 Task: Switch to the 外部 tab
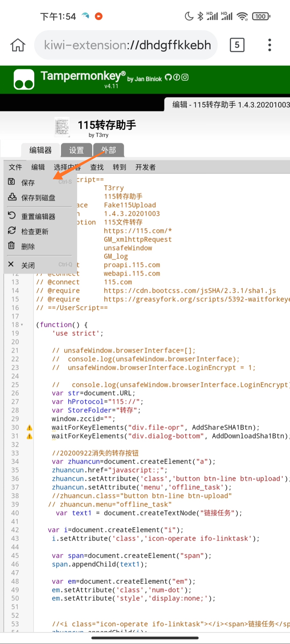(x=108, y=150)
